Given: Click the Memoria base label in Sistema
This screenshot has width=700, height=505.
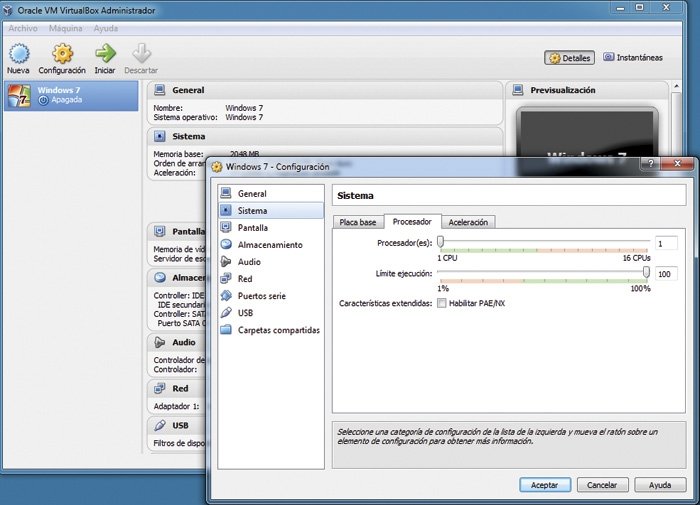Looking at the screenshot, I should click(x=178, y=154).
